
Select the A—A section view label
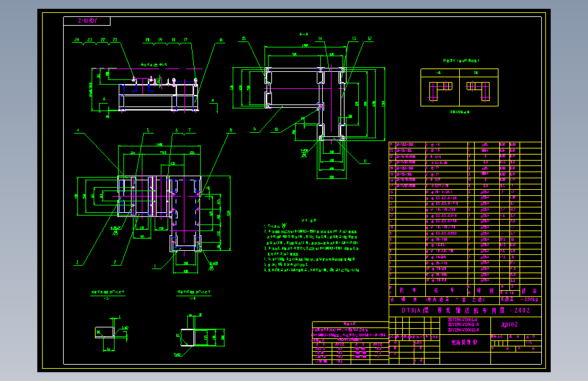pyautogui.click(x=304, y=34)
